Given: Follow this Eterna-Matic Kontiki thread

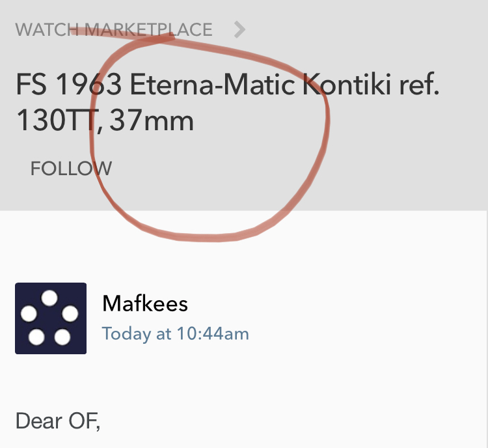Looking at the screenshot, I should (x=71, y=169).
